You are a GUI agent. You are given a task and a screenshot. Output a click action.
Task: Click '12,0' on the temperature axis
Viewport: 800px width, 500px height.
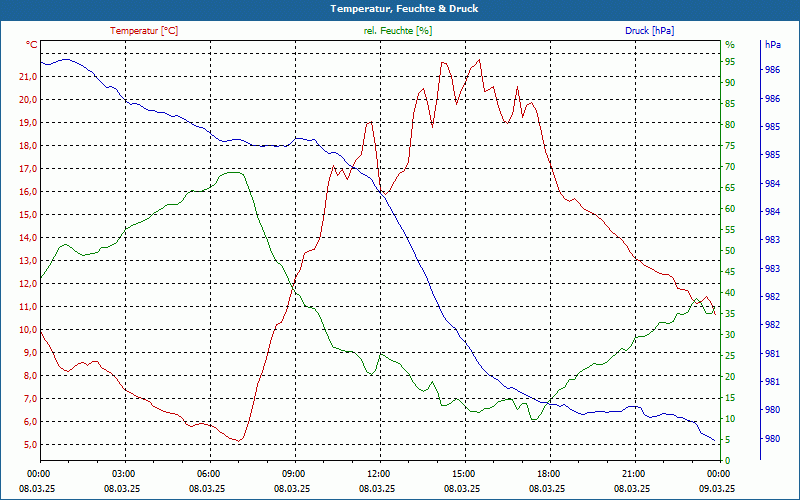28,283
